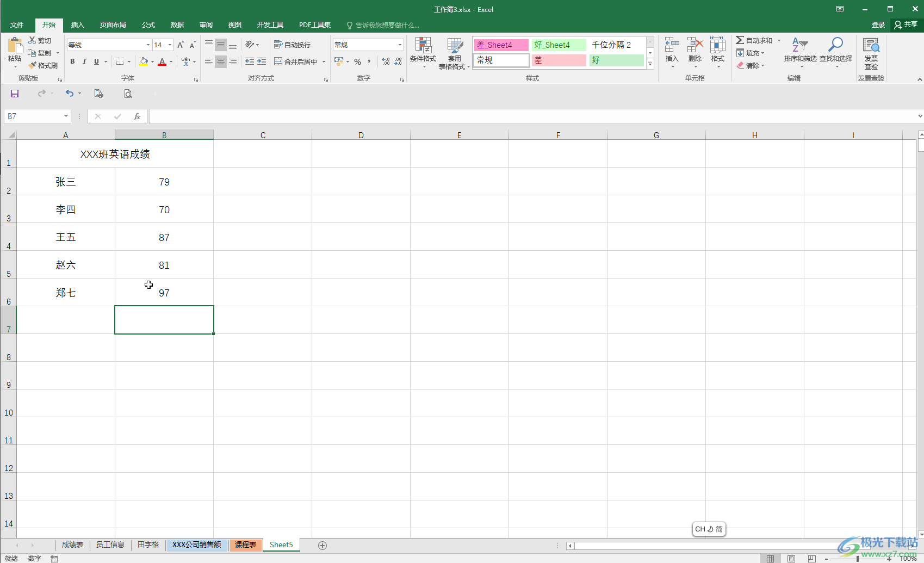Screen dimensions: 924x563
Task: Open the Name Box dropdown arrow
Action: point(66,116)
